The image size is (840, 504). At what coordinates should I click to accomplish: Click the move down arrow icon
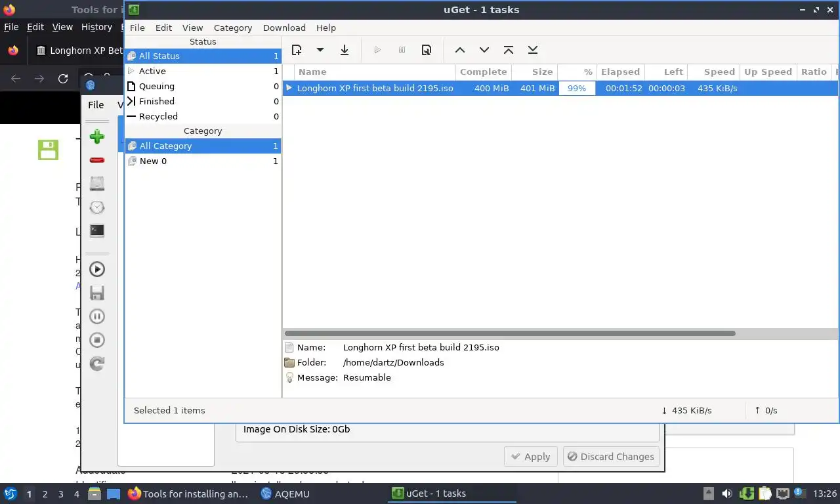click(484, 50)
